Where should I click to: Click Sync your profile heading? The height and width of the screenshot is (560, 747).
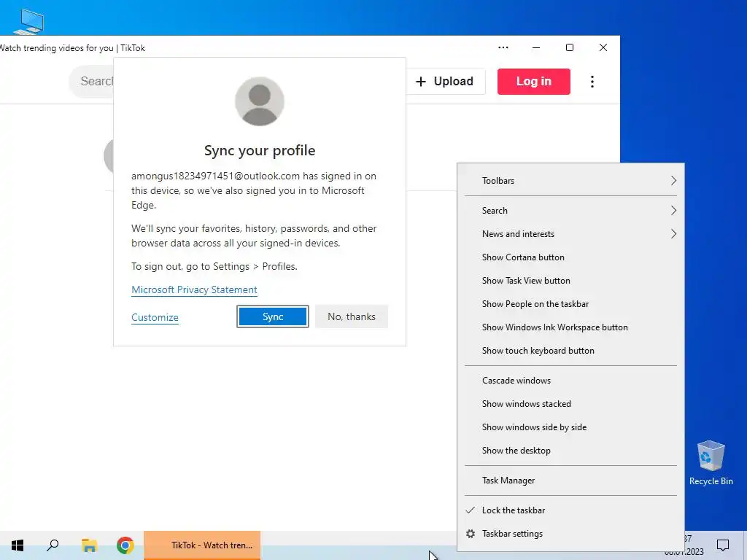260,150
